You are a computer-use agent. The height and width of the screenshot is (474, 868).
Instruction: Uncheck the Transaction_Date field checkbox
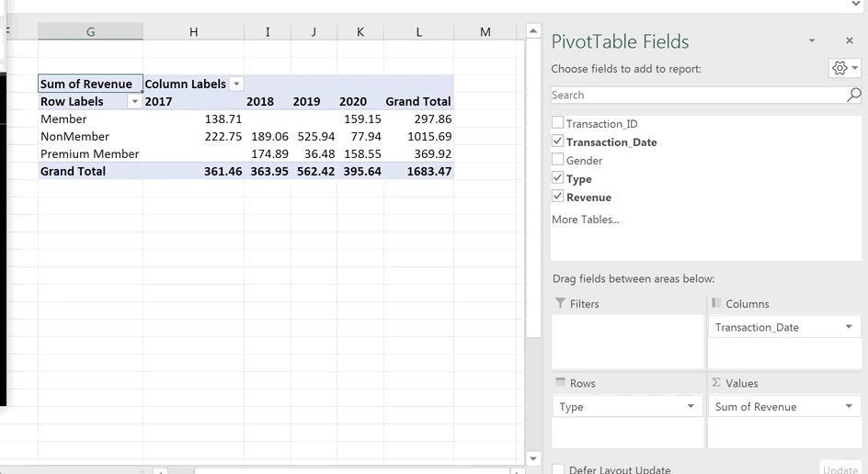557,141
